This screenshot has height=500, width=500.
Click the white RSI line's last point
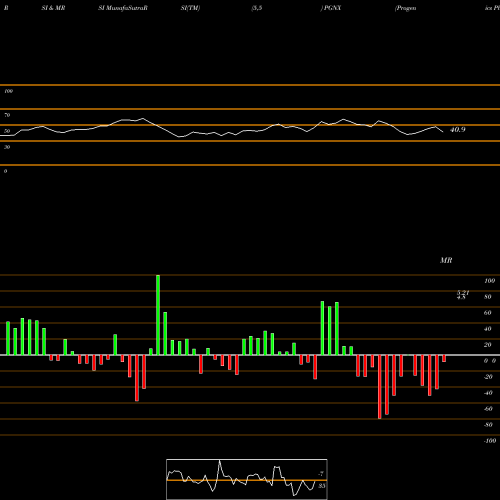[443, 132]
